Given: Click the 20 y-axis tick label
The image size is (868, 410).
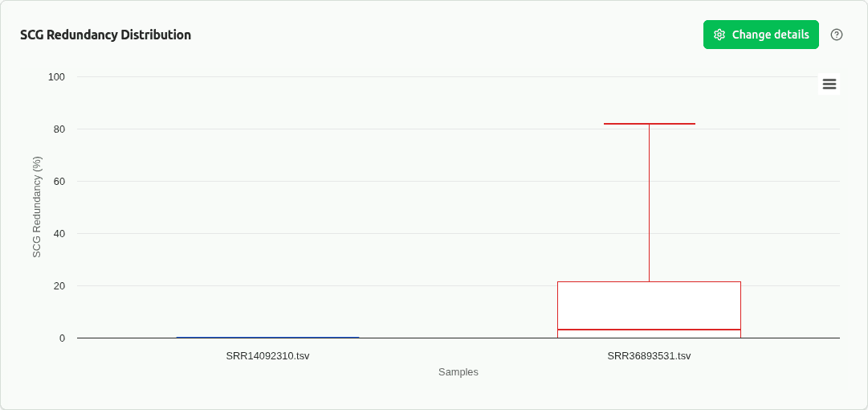Looking at the screenshot, I should pyautogui.click(x=59, y=285).
